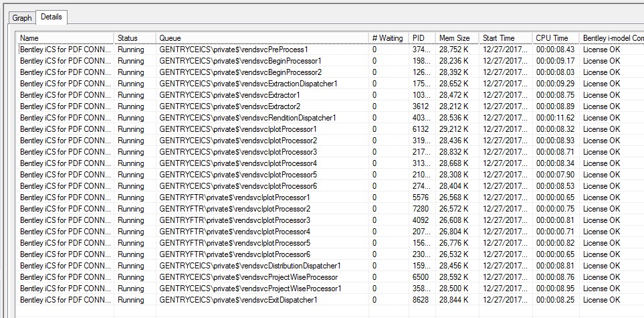
Task: Select GENTRYFTR rendsvcIplotProcessor5 queue row
Action: [330, 243]
